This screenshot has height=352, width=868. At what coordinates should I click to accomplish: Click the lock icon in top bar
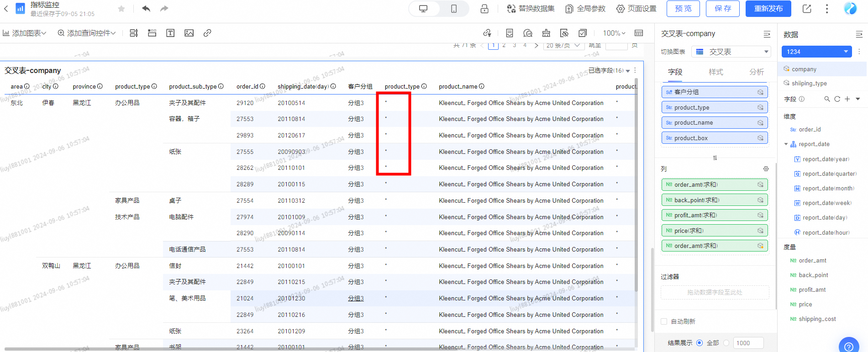point(484,9)
